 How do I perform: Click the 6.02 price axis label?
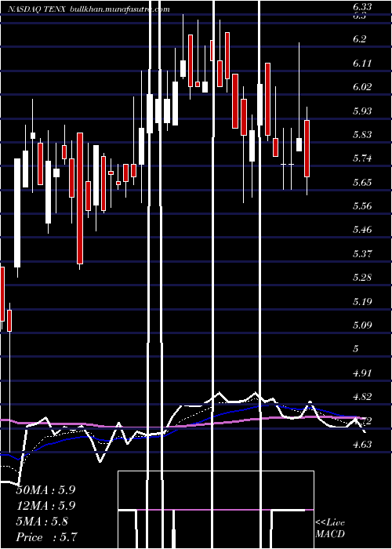[x=362, y=87]
